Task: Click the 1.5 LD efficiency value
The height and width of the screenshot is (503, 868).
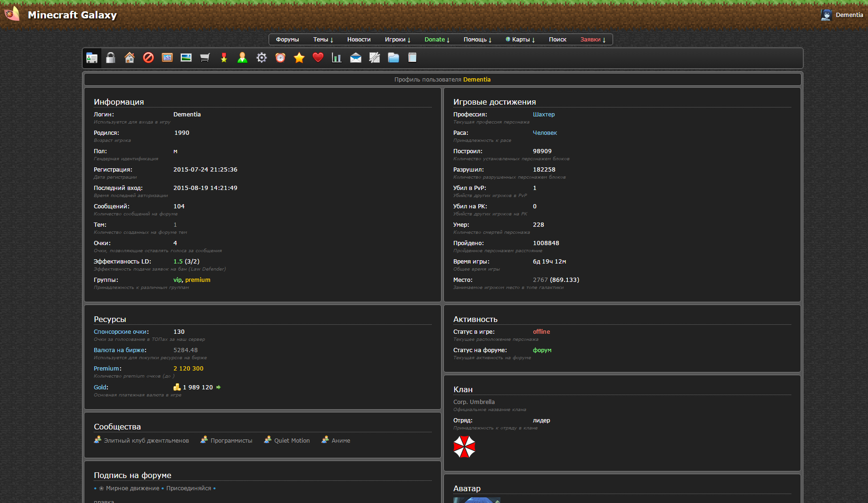Action: (x=178, y=262)
